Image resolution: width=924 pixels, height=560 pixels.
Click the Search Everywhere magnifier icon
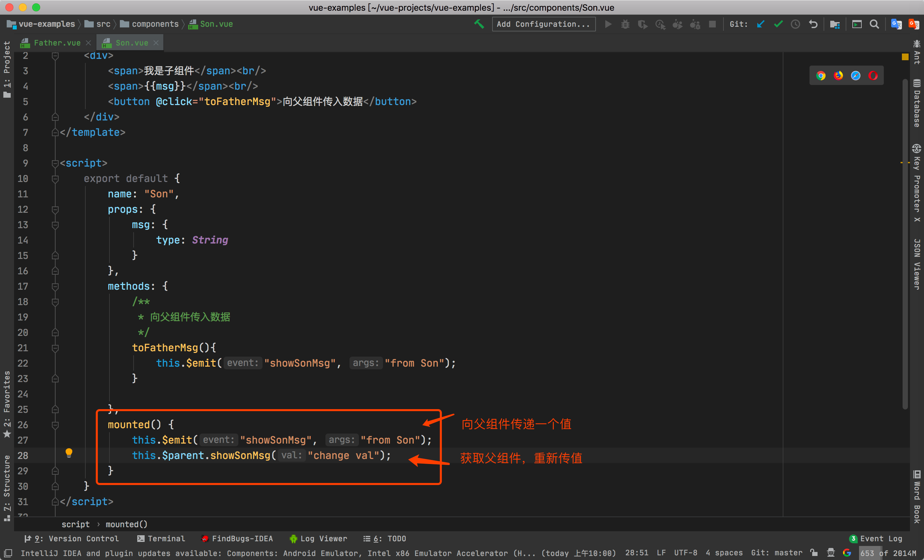pos(874,24)
